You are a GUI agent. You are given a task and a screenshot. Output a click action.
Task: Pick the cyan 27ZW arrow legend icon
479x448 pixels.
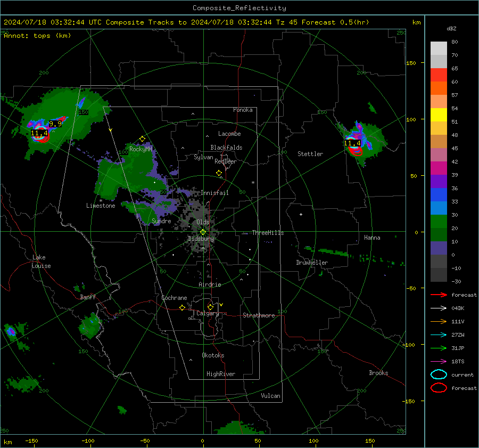[x=439, y=335]
